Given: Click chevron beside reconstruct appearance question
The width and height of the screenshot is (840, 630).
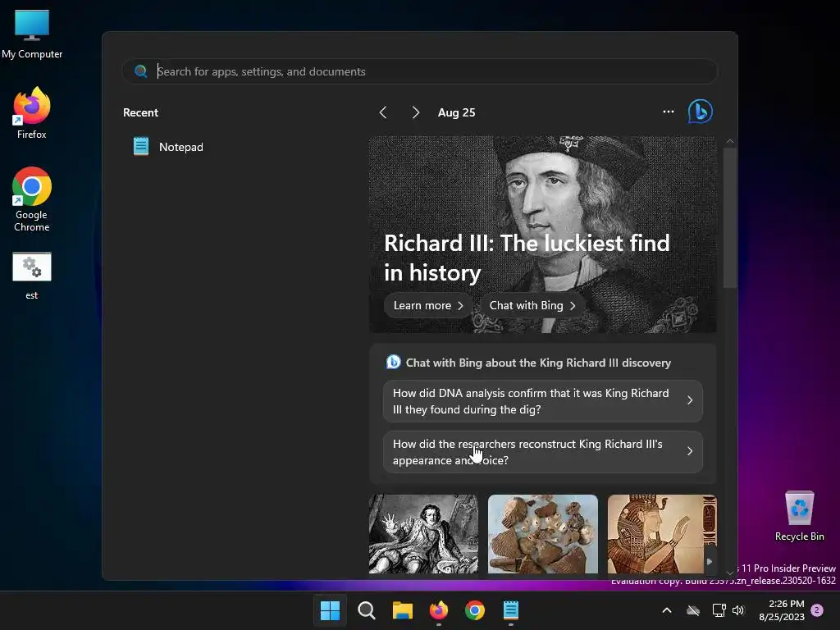Looking at the screenshot, I should click(x=690, y=452).
